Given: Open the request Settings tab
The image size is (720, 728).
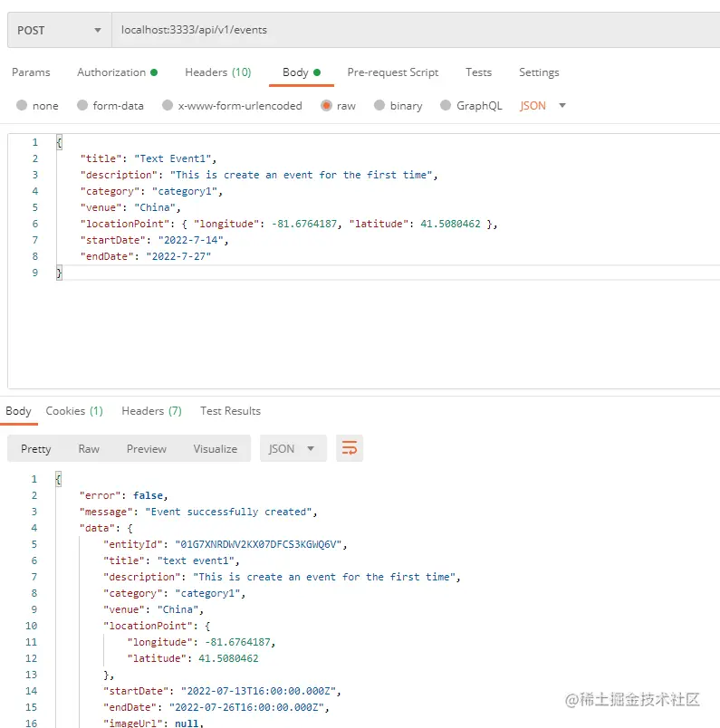Looking at the screenshot, I should click(x=539, y=72).
